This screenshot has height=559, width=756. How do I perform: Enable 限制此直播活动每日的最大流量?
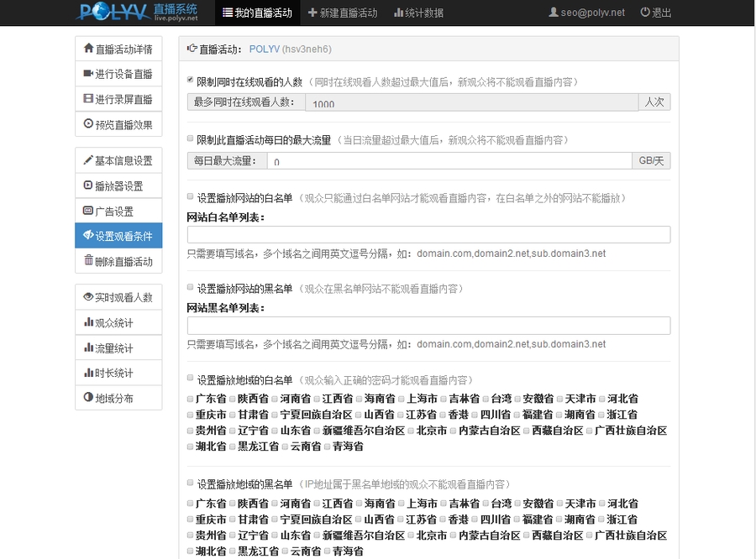coord(188,138)
